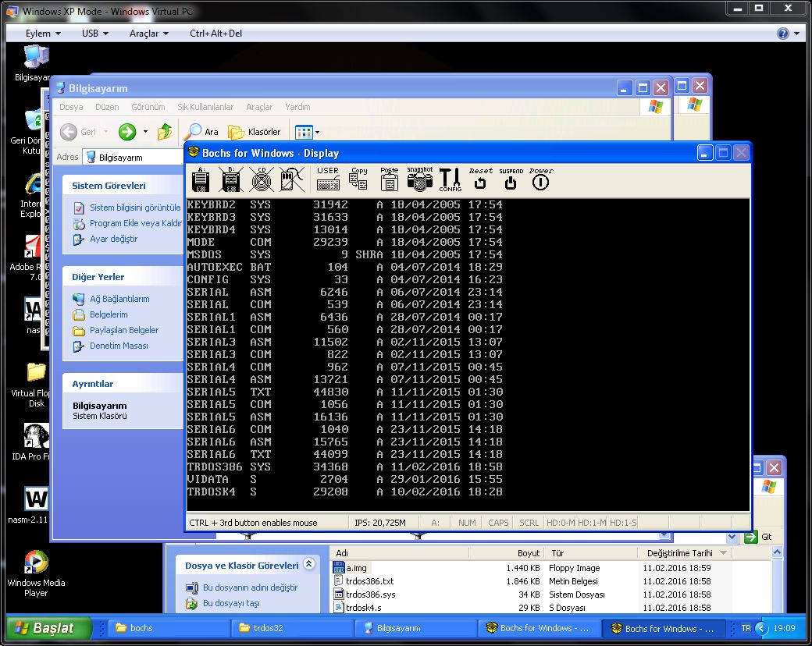Collapse the Sistem Görevleri panel header
Image resolution: width=812 pixels, height=646 pixels.
point(123,186)
